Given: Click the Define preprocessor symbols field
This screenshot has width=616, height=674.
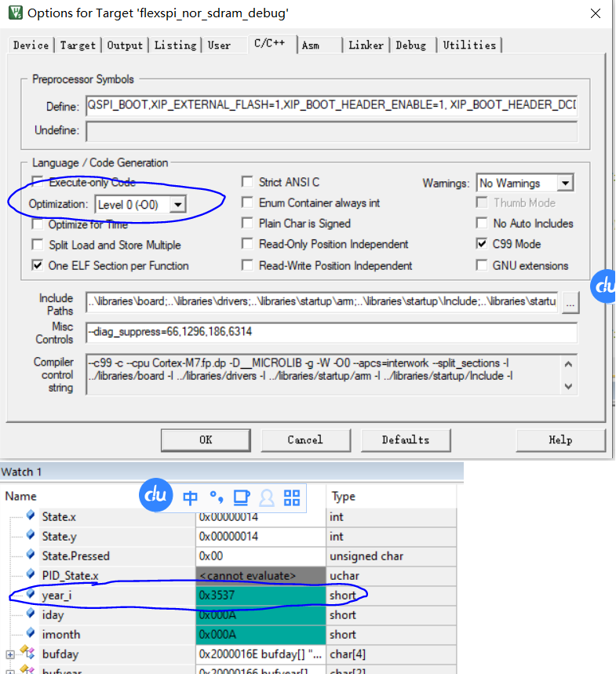Looking at the screenshot, I should 331,105.
